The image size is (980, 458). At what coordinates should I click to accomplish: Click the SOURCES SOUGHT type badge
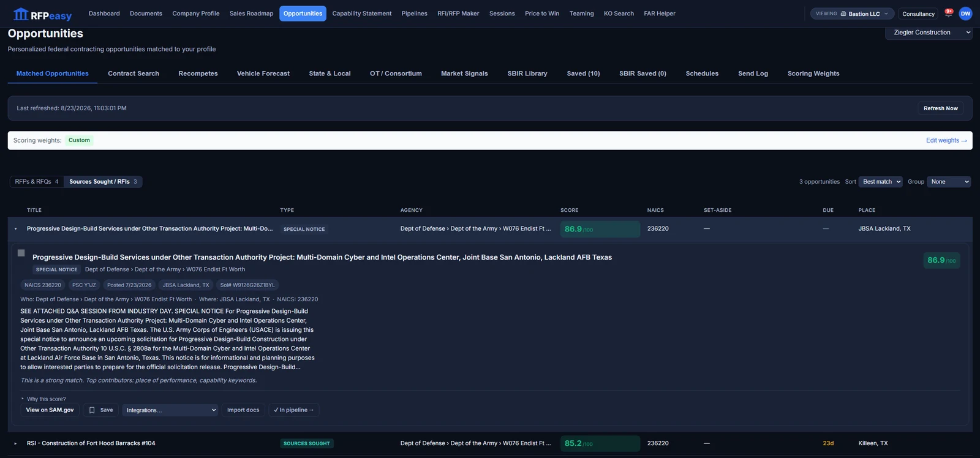(x=307, y=443)
